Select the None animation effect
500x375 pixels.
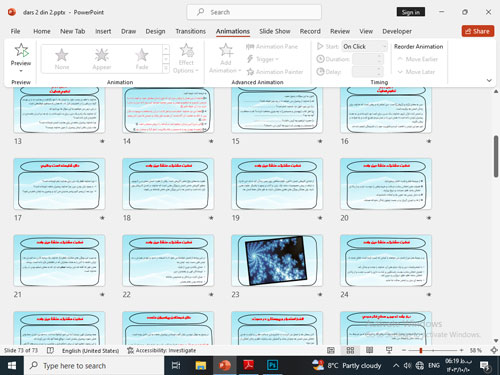point(62,59)
